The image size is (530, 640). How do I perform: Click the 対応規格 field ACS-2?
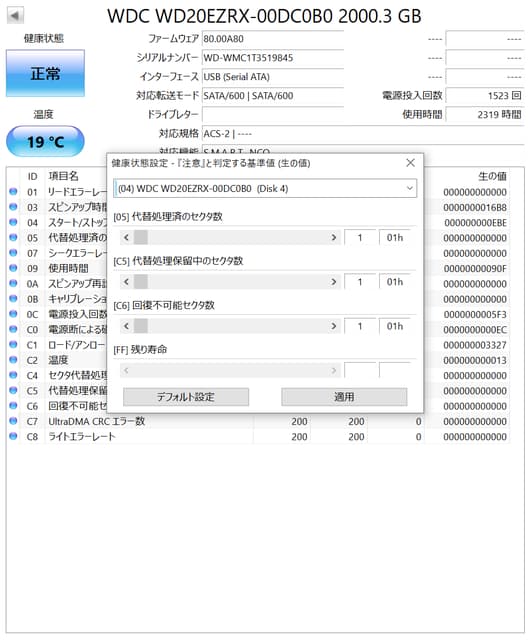click(x=363, y=133)
